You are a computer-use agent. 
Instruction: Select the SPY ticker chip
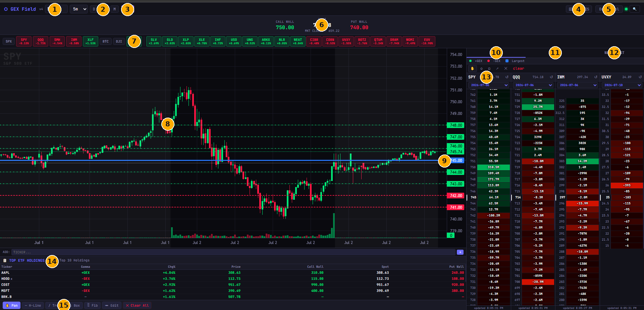tap(24, 41)
